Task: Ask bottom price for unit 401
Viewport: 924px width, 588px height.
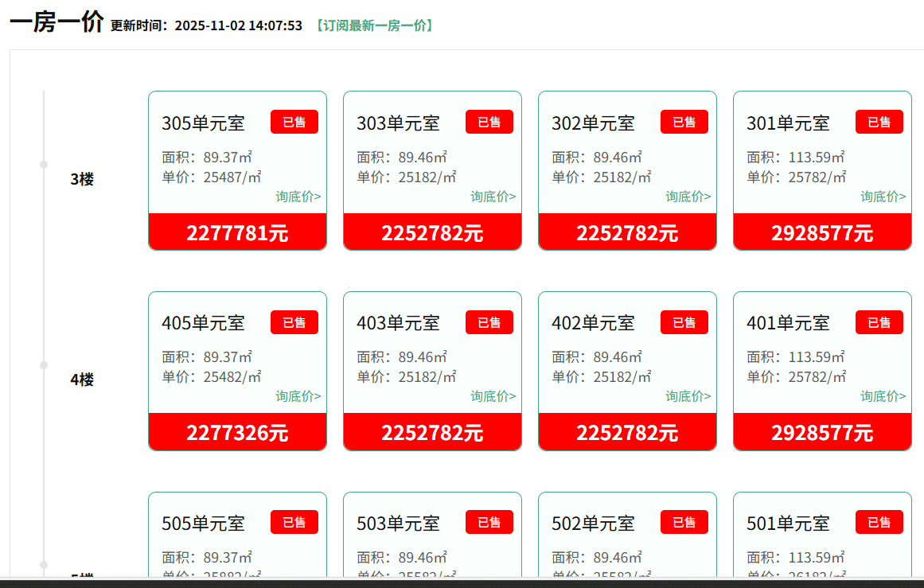Action: tap(883, 396)
